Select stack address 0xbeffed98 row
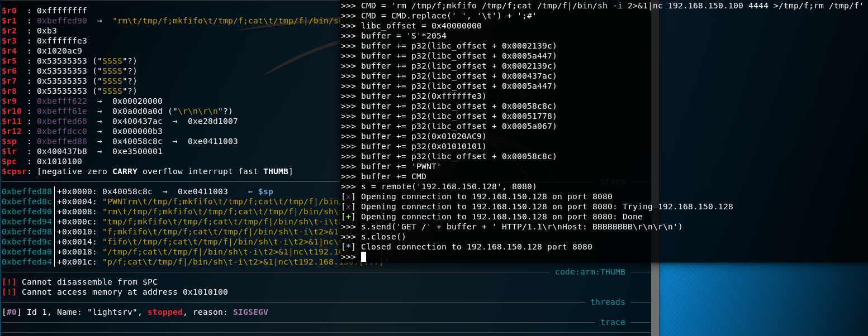 (170, 232)
